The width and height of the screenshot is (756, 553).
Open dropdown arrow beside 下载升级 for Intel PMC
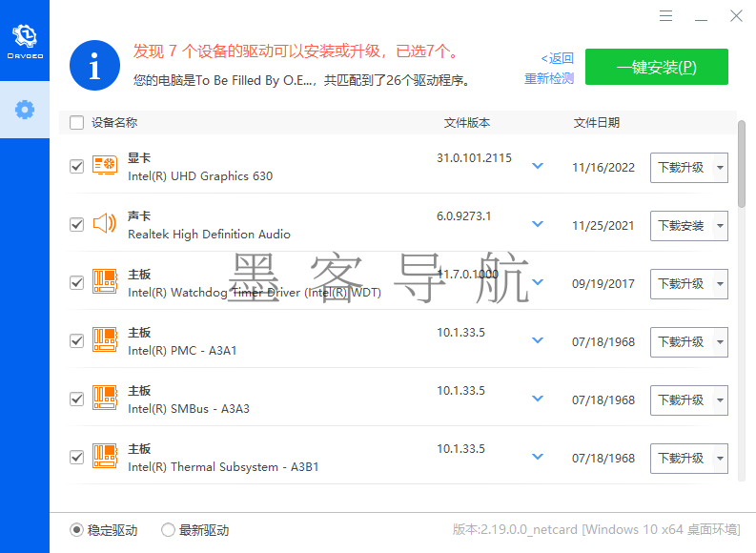[x=720, y=342]
